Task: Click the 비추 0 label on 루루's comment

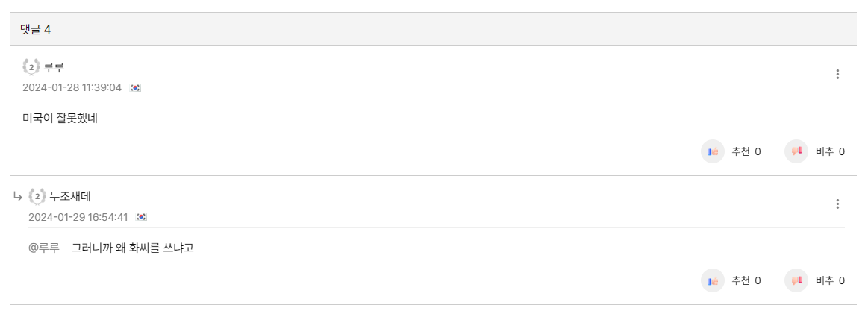Action: [x=831, y=151]
